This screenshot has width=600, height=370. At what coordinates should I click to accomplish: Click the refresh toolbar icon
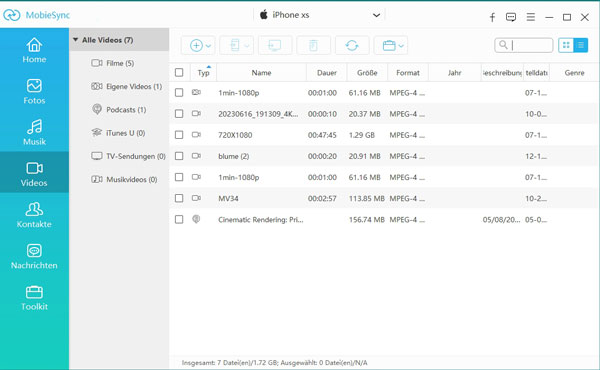tap(352, 46)
